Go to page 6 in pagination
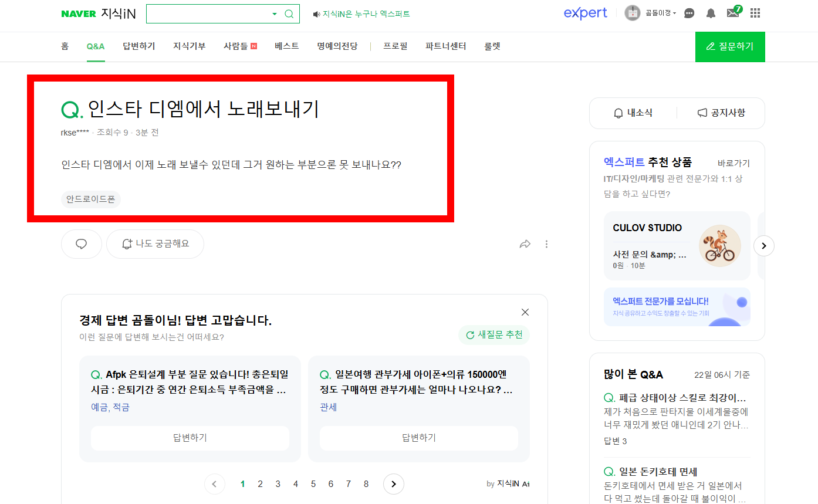Viewport: 818px width, 504px height. click(x=331, y=484)
